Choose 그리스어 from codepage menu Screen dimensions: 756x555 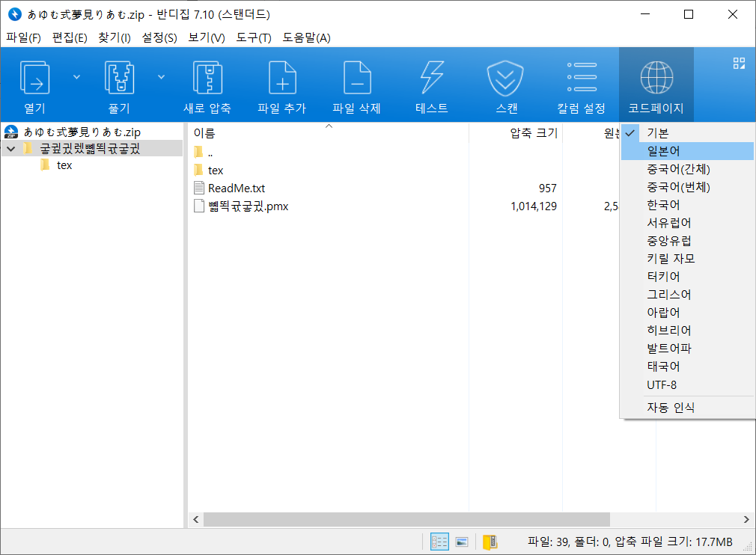[687, 295]
